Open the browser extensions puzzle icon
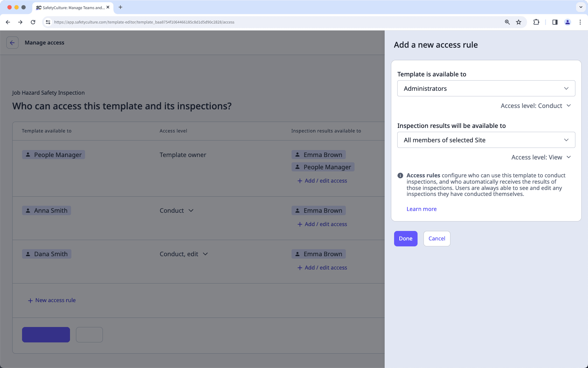 (x=536, y=22)
